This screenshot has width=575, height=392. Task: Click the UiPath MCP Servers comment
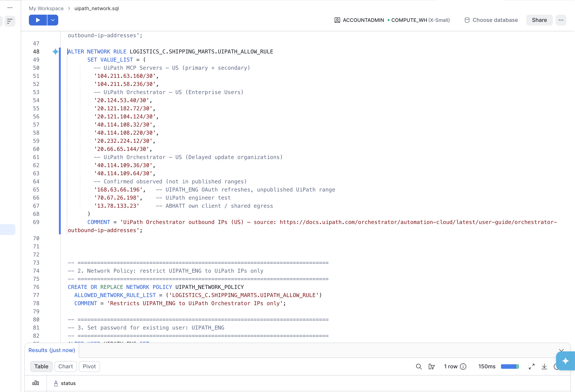pos(172,68)
